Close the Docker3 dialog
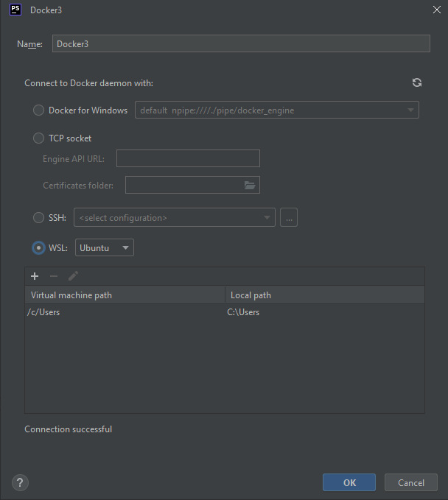 (x=436, y=10)
